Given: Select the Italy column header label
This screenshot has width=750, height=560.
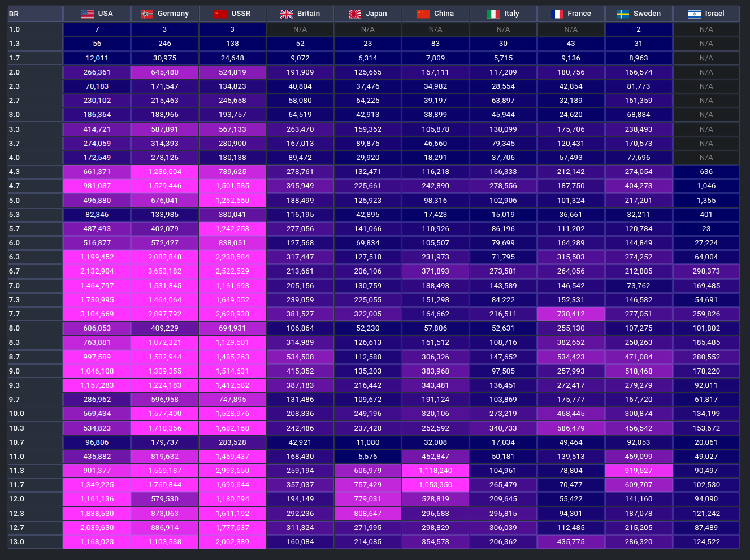Looking at the screenshot, I should 511,14.
